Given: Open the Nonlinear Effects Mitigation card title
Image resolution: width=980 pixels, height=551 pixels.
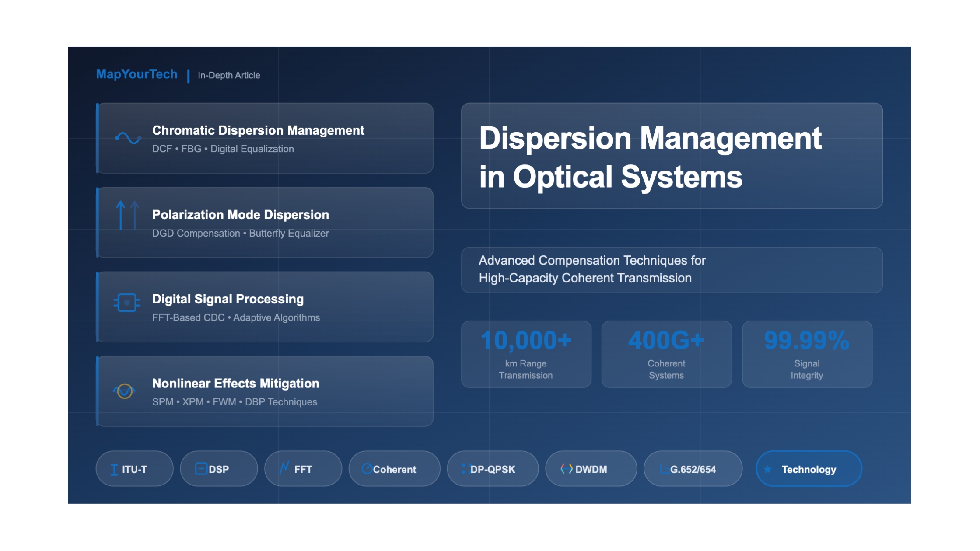Looking at the screenshot, I should point(235,384).
